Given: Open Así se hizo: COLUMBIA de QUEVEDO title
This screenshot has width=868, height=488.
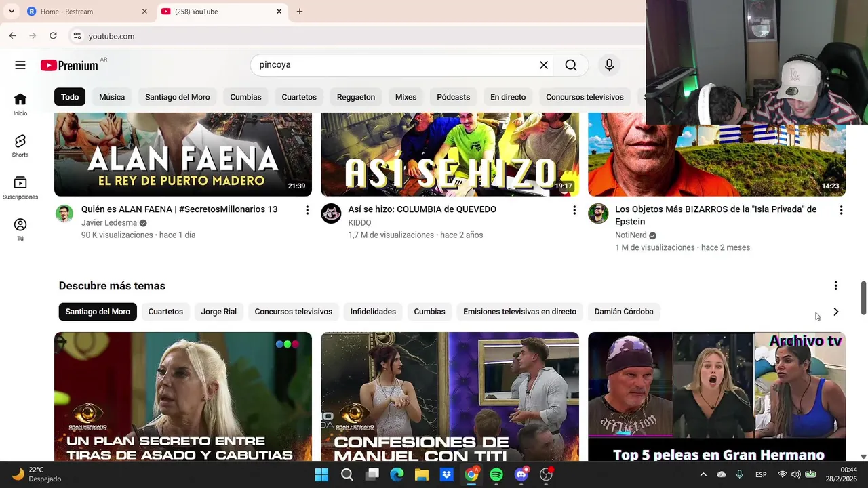Looking at the screenshot, I should 422,209.
